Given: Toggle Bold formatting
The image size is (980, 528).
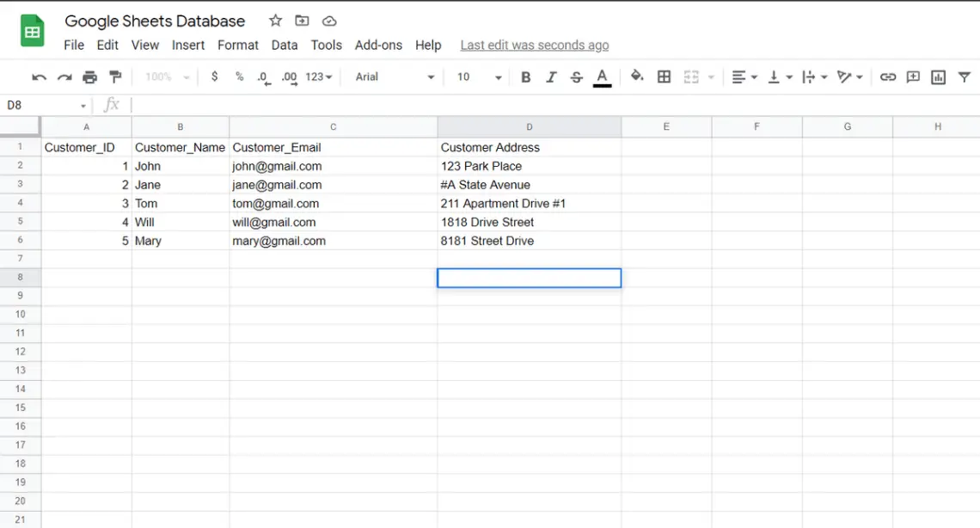Looking at the screenshot, I should pyautogui.click(x=525, y=77).
